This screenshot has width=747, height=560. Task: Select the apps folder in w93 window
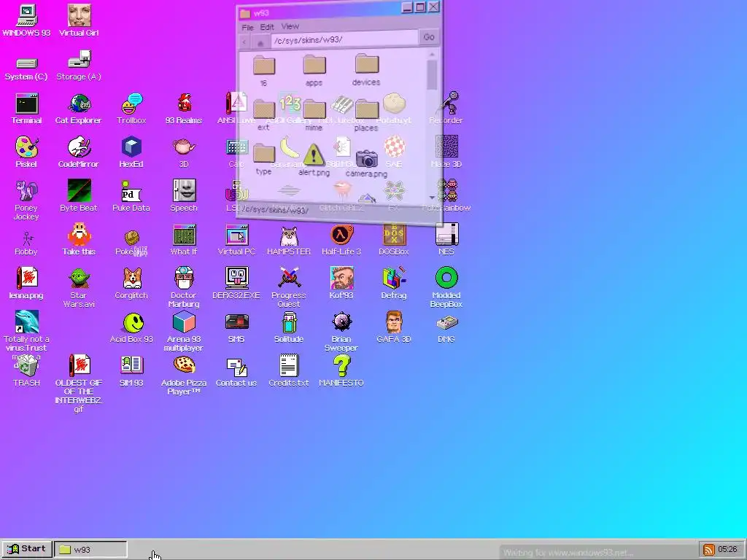pyautogui.click(x=314, y=70)
